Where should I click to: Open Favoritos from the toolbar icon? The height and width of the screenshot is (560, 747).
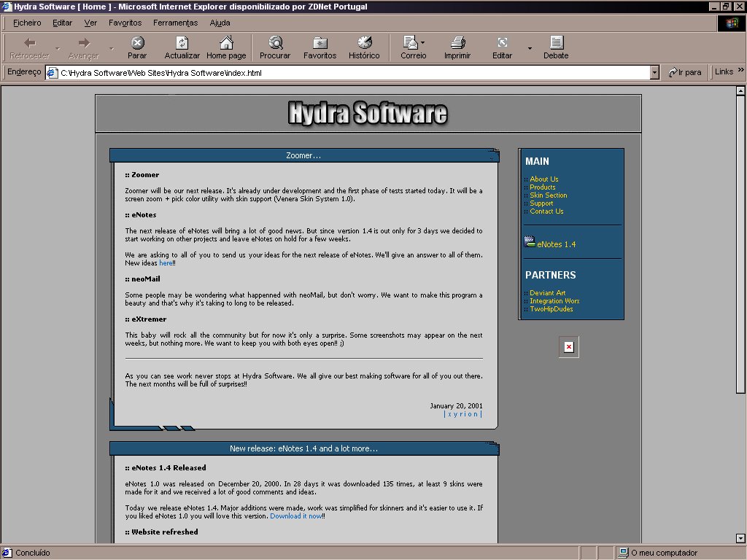[320, 45]
